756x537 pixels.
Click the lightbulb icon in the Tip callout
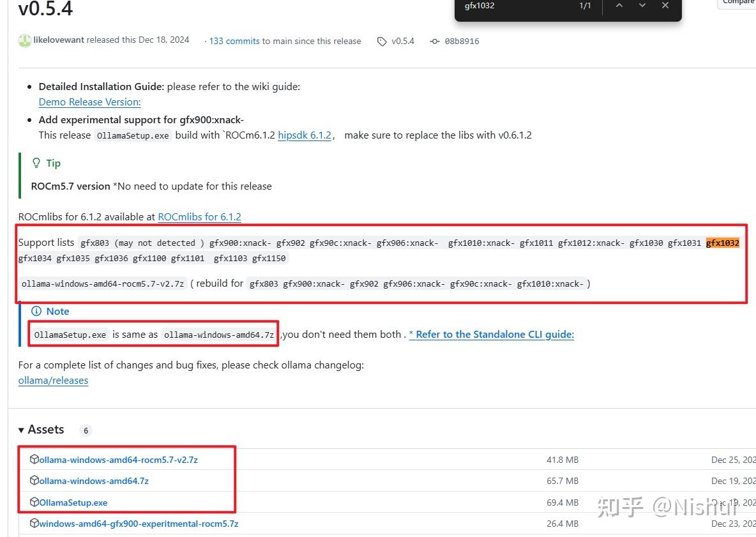pos(36,163)
